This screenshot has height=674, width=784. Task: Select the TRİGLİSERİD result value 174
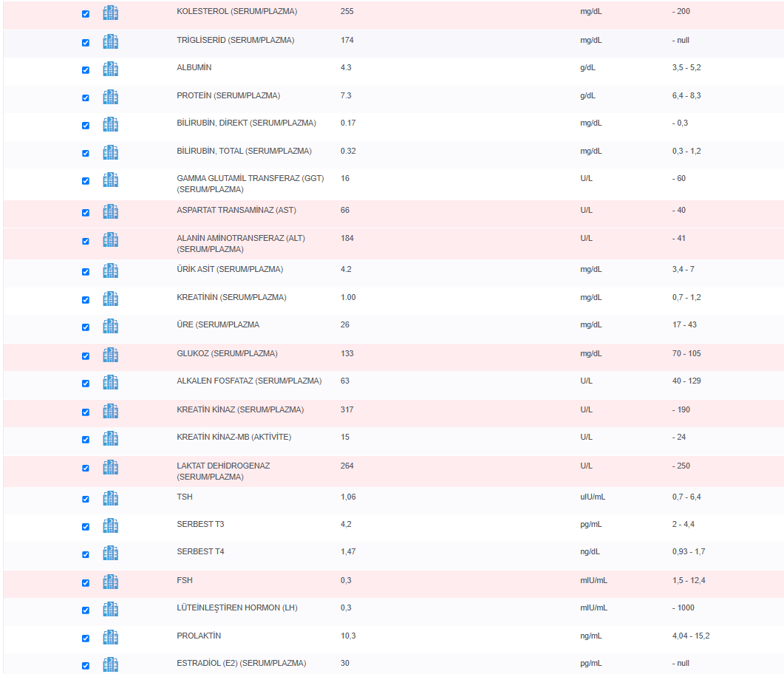tap(347, 40)
